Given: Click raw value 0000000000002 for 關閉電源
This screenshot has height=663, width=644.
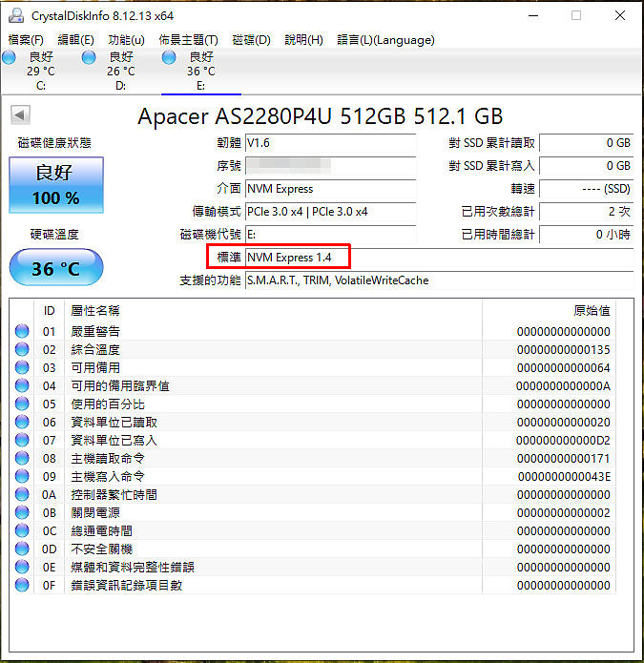Looking at the screenshot, I should coord(563,513).
